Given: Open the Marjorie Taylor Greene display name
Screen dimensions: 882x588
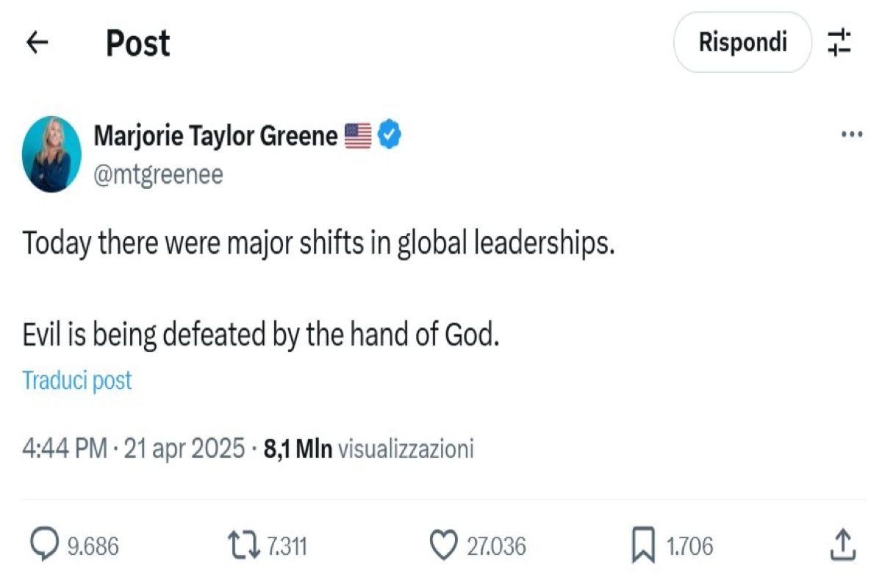Looking at the screenshot, I should [215, 135].
